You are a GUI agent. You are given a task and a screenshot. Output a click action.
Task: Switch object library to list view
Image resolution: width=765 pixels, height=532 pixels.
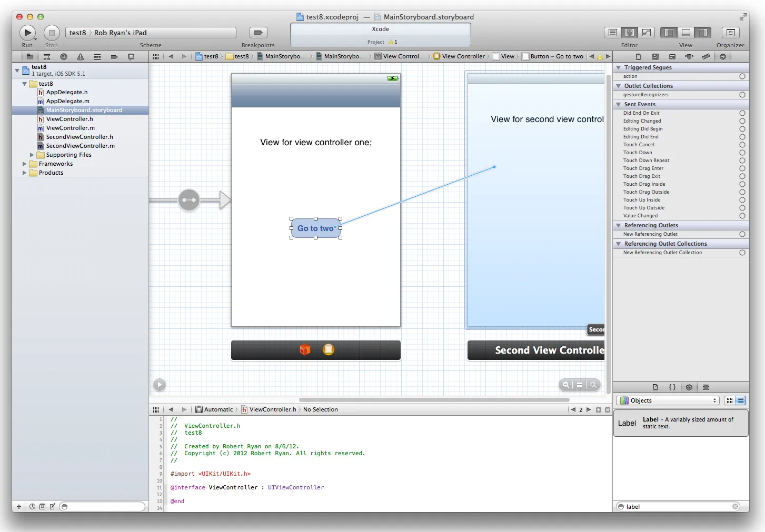pyautogui.click(x=741, y=400)
